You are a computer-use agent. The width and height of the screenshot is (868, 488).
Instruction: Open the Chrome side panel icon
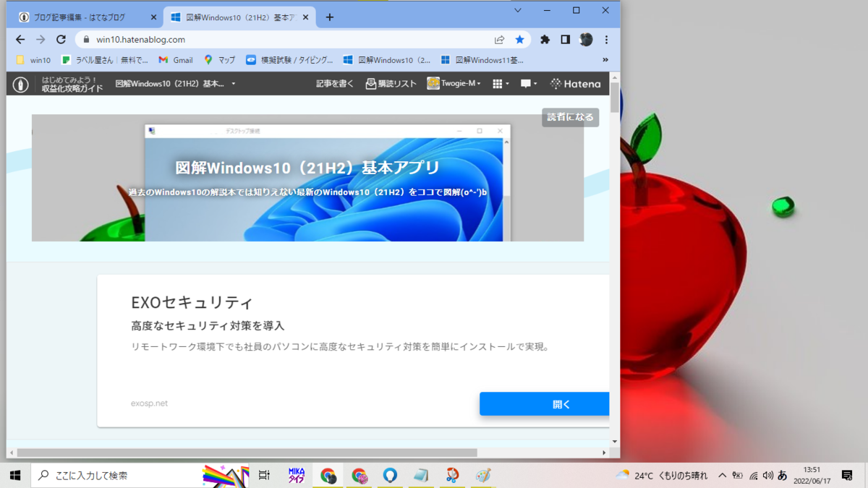pyautogui.click(x=566, y=40)
